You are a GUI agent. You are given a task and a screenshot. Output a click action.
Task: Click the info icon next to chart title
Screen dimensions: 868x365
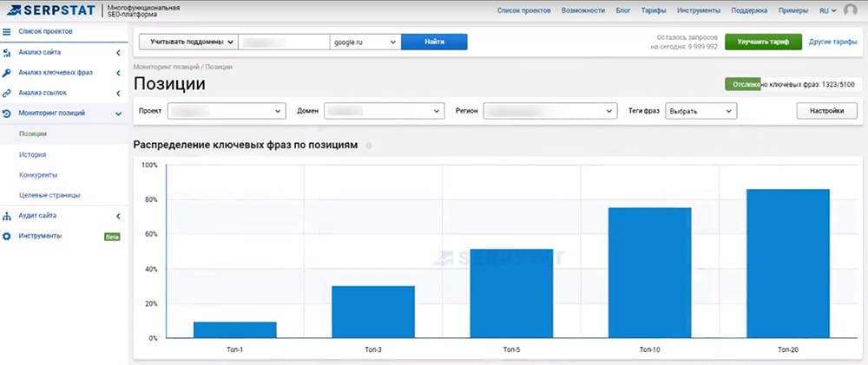369,146
